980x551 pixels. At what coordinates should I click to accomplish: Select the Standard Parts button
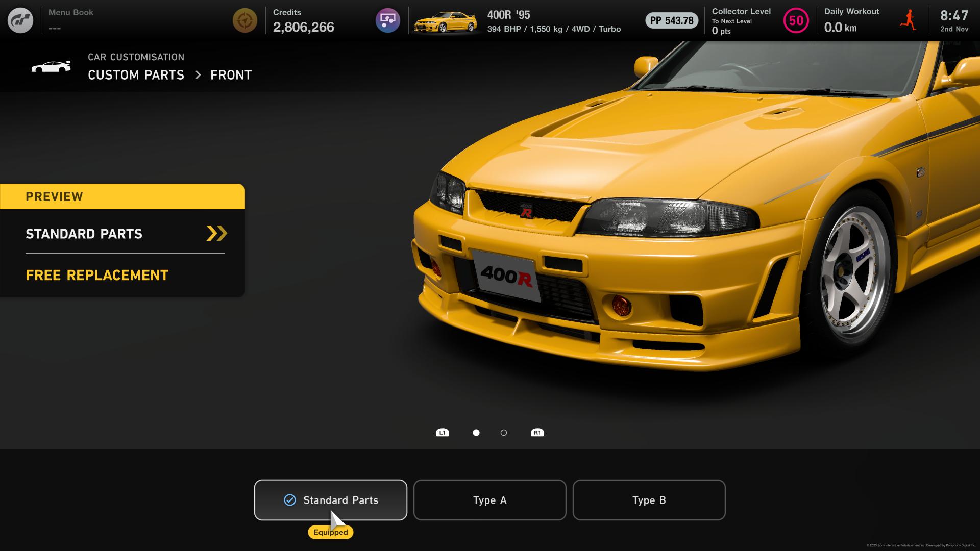pyautogui.click(x=331, y=500)
